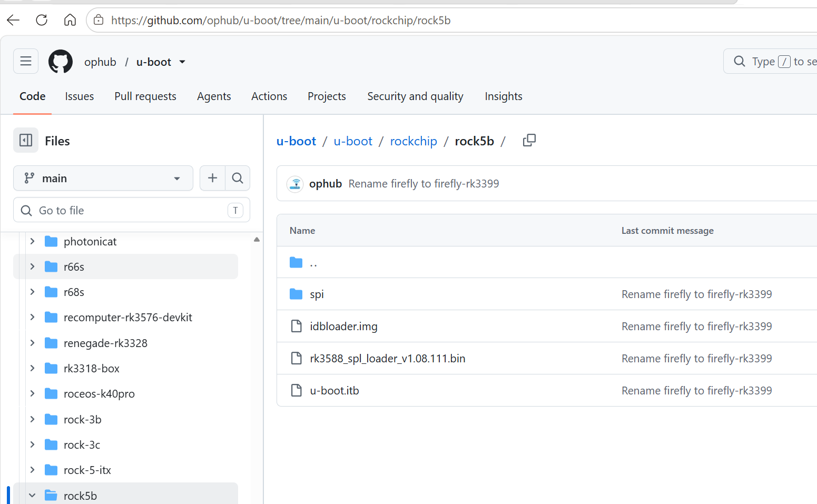Click the rk3588_spl_loader file icon
The width and height of the screenshot is (817, 504).
[297, 358]
